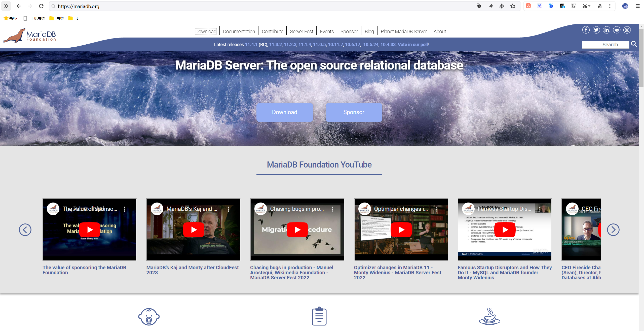Click the QR code extension icon
This screenshot has width=644, height=331.
574,6
